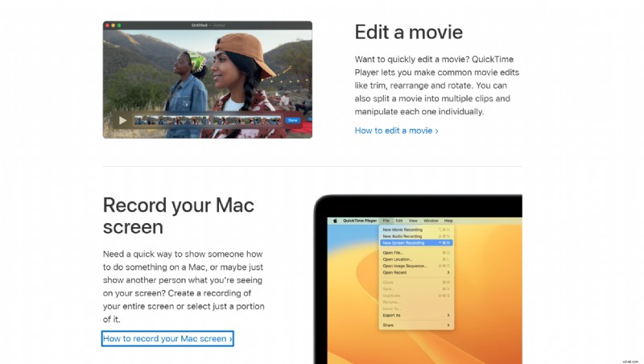Viewport: 644px width, 364px height.
Task: Open 'How to record your Mac screen' link
Action: click(x=167, y=339)
